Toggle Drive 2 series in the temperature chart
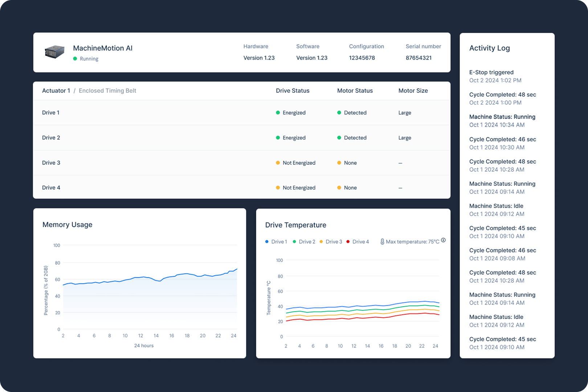This screenshot has width=588, height=392. point(304,241)
